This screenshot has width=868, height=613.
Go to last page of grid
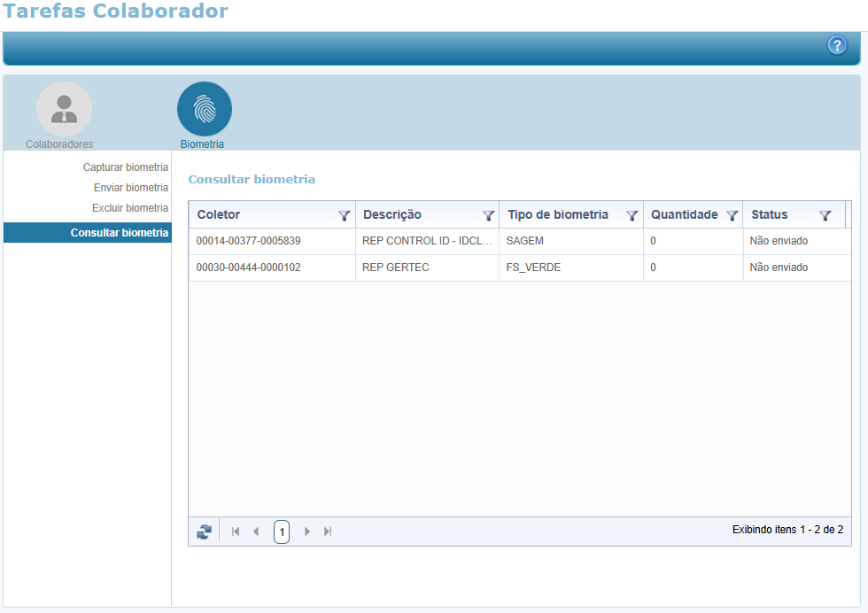[x=328, y=532]
